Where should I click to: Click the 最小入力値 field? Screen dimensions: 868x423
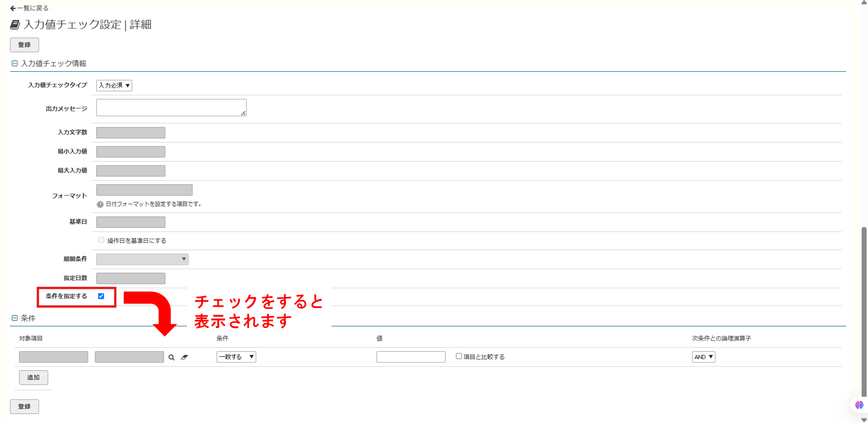[131, 152]
